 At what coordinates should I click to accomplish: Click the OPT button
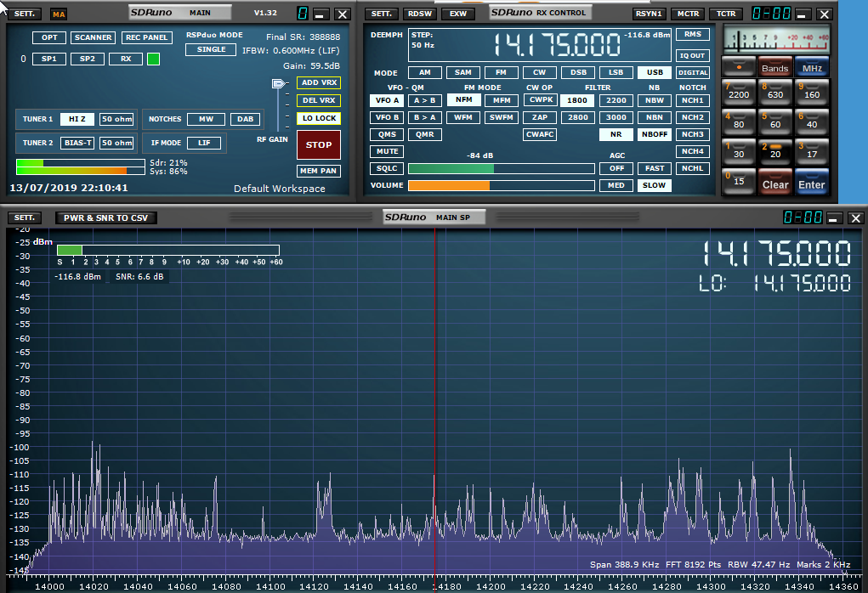click(49, 37)
